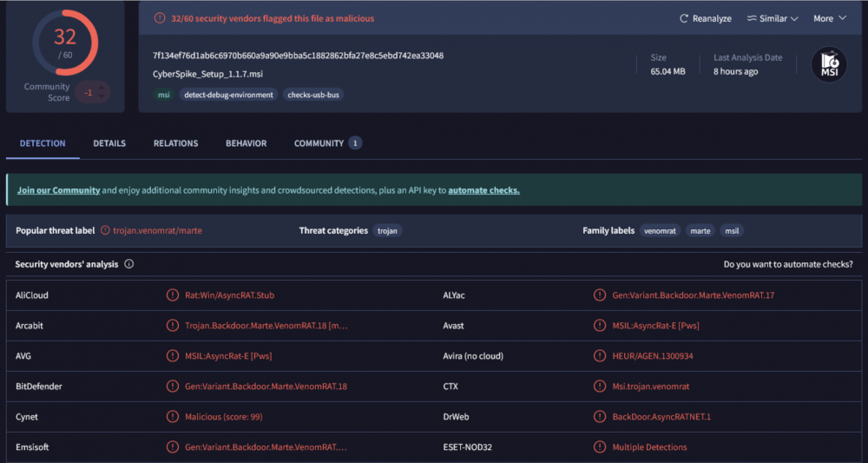This screenshot has height=463, width=868.
Task: Expand the Similar dropdown menu
Action: pos(773,18)
